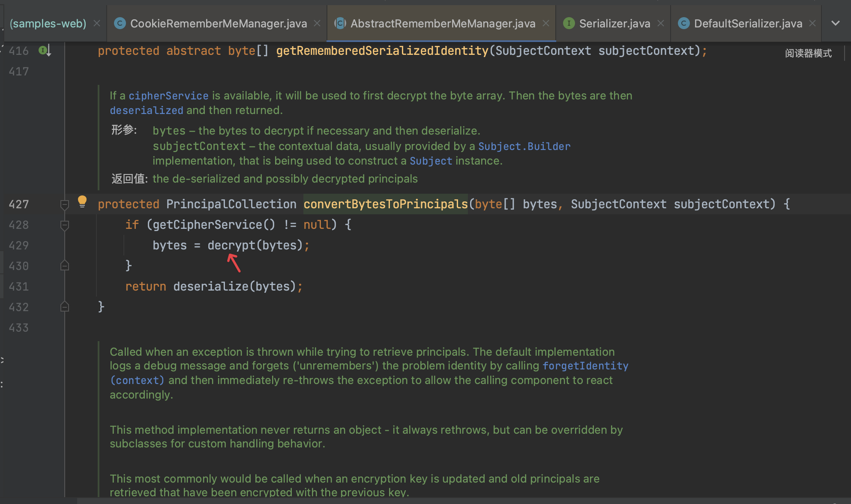The width and height of the screenshot is (851, 504).
Task: Select the (samples-web) tab
Action: (48, 24)
